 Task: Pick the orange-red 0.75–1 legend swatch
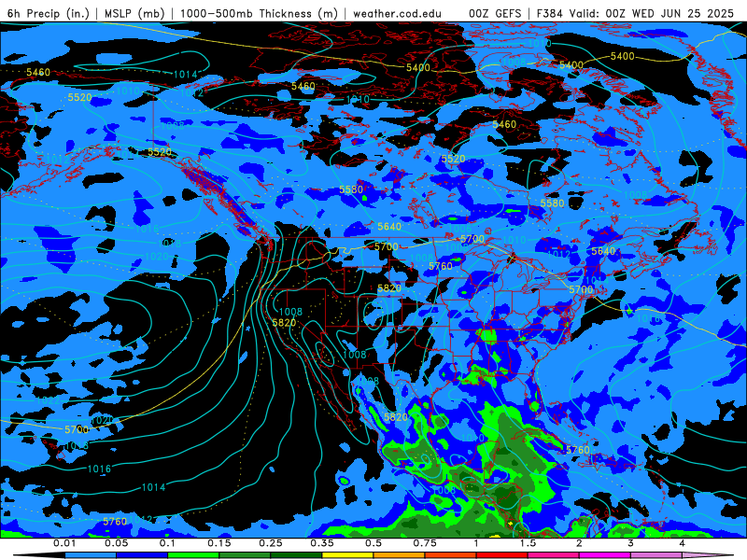pos(451,555)
